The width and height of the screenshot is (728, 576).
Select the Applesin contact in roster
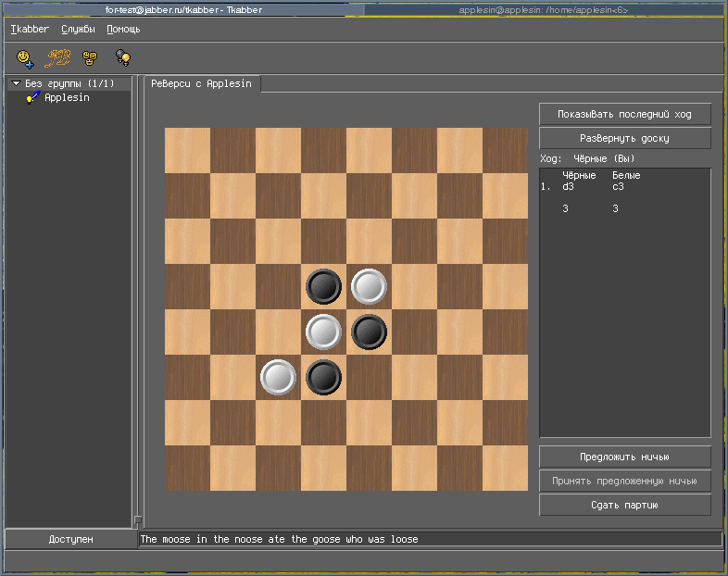pos(67,98)
